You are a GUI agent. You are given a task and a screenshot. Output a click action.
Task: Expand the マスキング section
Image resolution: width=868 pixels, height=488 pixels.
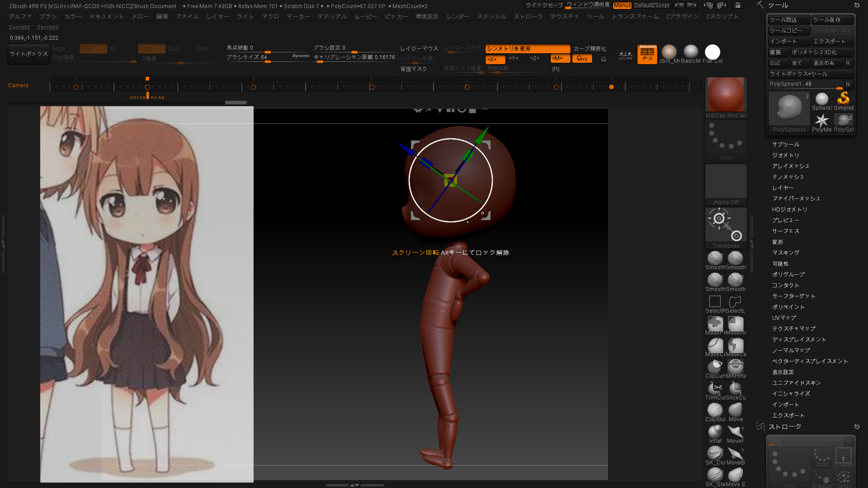785,253
